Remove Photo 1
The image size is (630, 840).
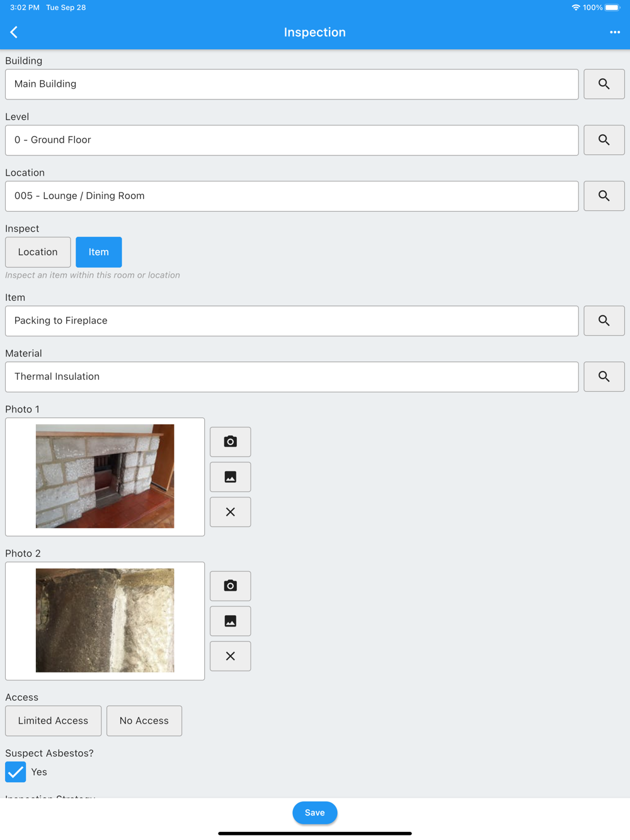point(231,513)
